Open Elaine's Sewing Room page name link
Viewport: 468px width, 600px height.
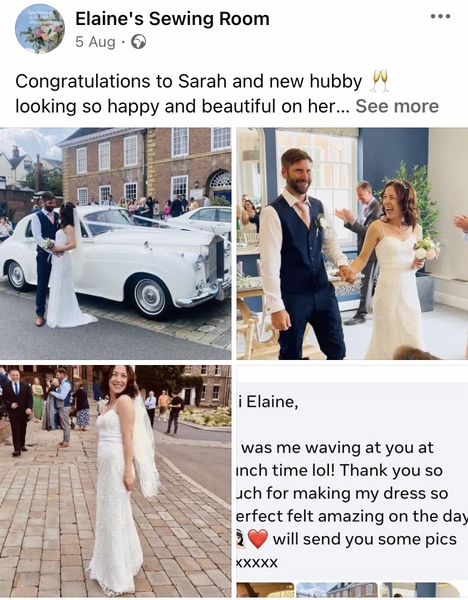pos(172,19)
